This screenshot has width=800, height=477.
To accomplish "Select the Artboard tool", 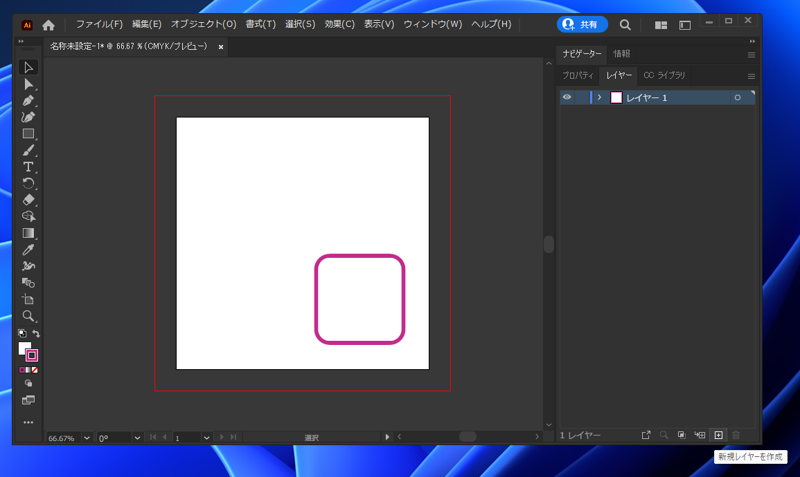I will pos(28,299).
